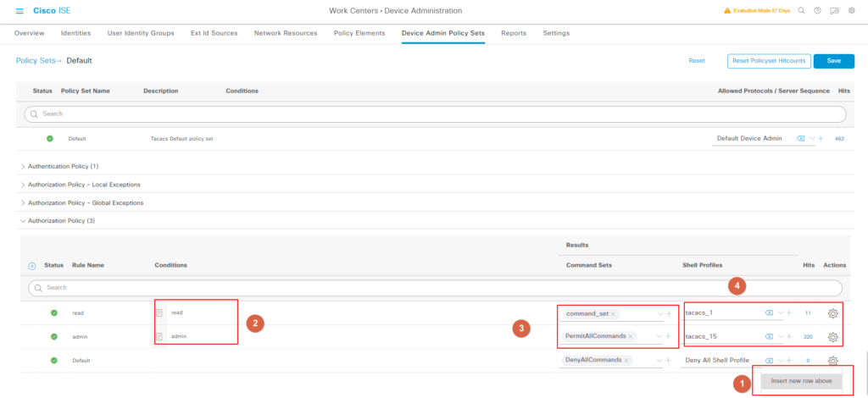Expand Authentication Policy (1) section
Image resolution: width=868 pixels, height=398 pixels.
click(x=23, y=166)
